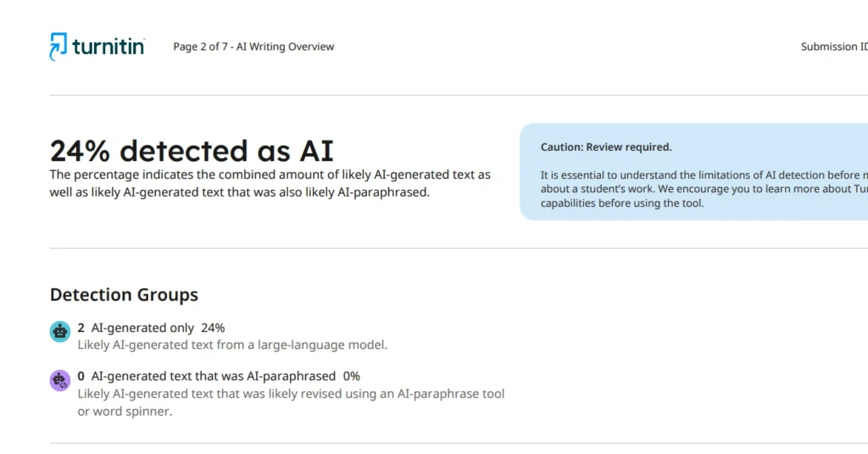The height and width of the screenshot is (454, 868).
Task: Click the percentage explanation paragraph under heading
Action: click(270, 184)
